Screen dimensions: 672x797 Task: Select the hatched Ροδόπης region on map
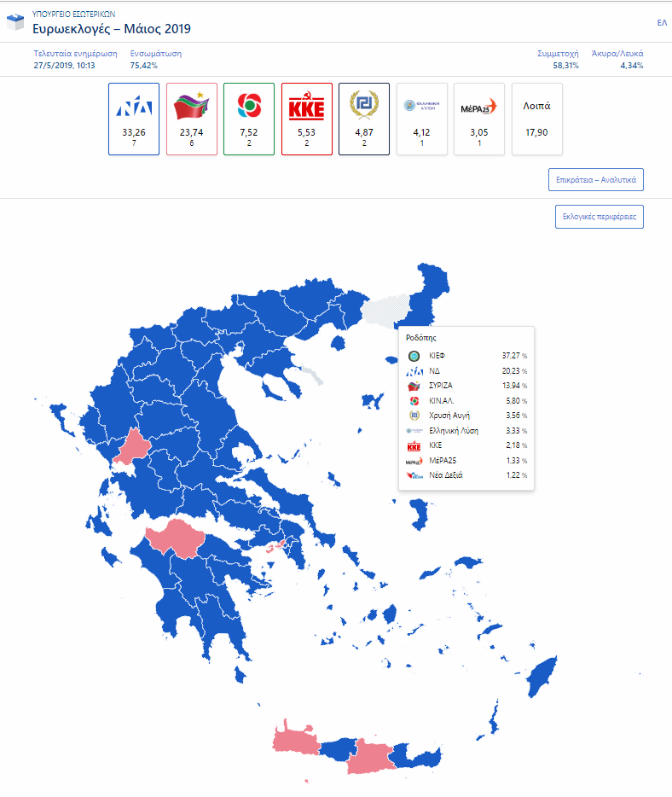[x=387, y=310]
